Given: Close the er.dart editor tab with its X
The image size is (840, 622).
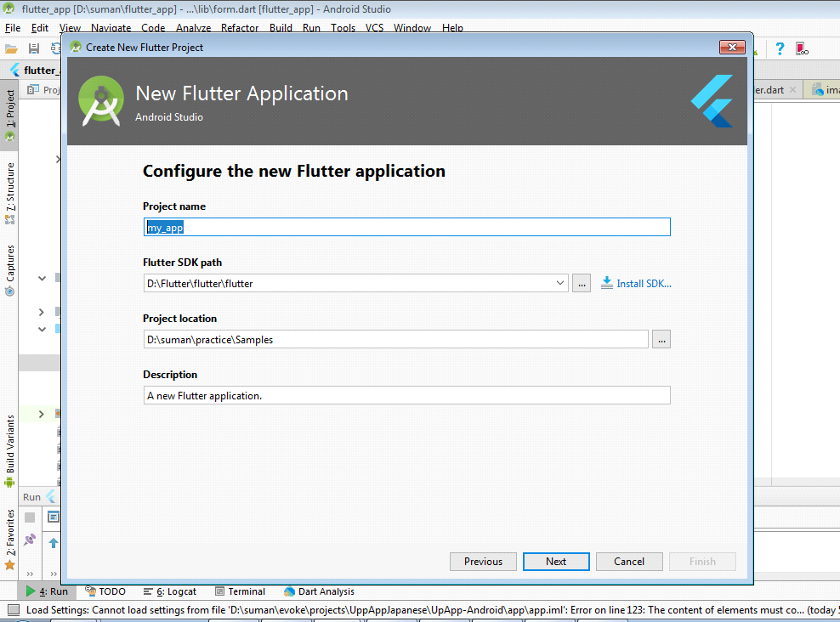Looking at the screenshot, I should [793, 90].
